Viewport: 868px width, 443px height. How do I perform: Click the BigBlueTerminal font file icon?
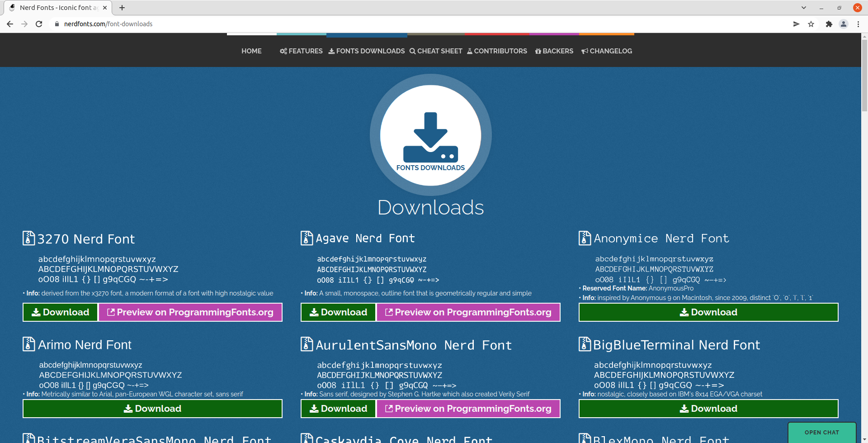(x=585, y=344)
